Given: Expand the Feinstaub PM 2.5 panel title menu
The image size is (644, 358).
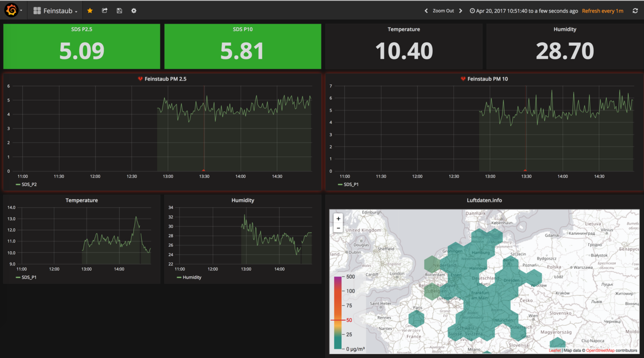Looking at the screenshot, I should click(x=166, y=79).
